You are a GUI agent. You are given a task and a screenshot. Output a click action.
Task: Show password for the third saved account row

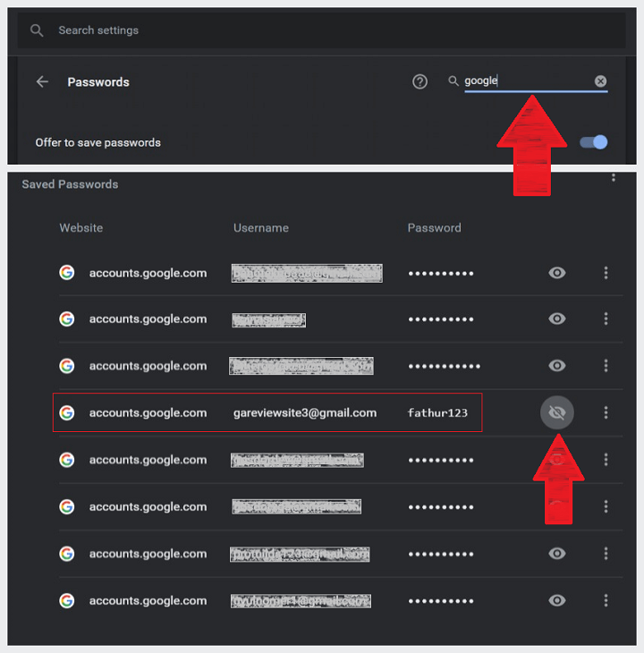[556, 366]
